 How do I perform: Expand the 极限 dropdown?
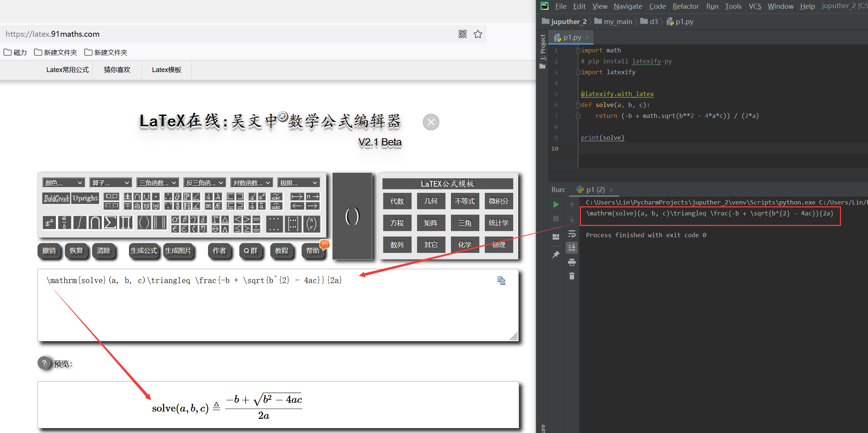coord(298,182)
